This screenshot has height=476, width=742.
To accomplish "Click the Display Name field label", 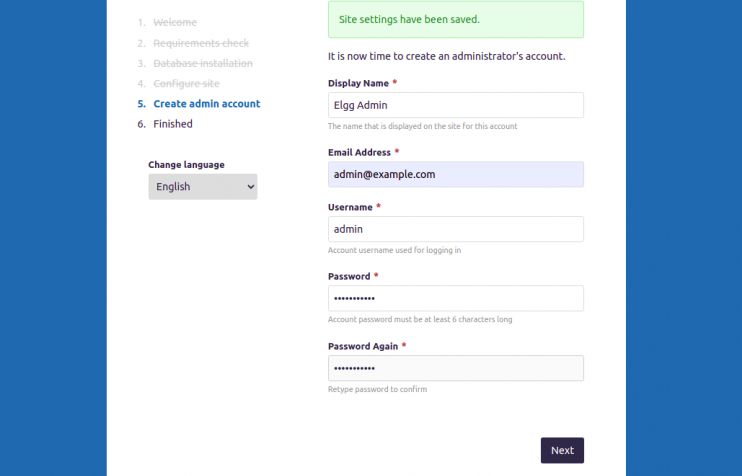I will point(358,83).
